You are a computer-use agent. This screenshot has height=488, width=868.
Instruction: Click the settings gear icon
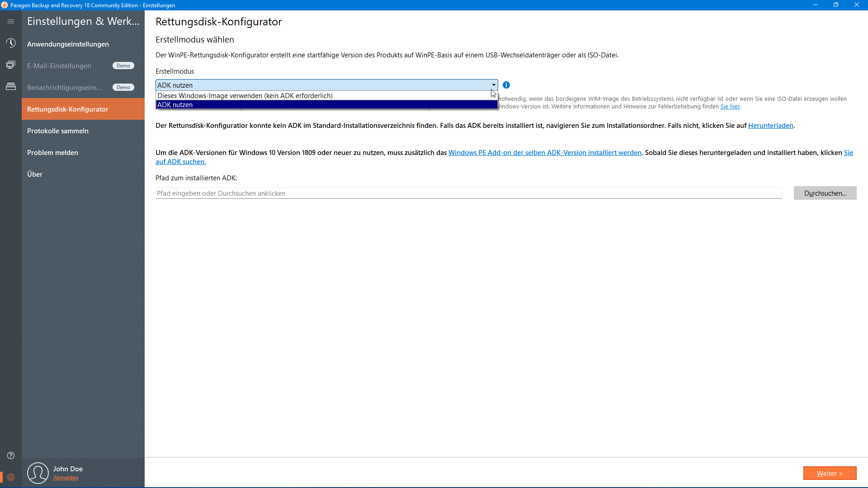pyautogui.click(x=11, y=477)
